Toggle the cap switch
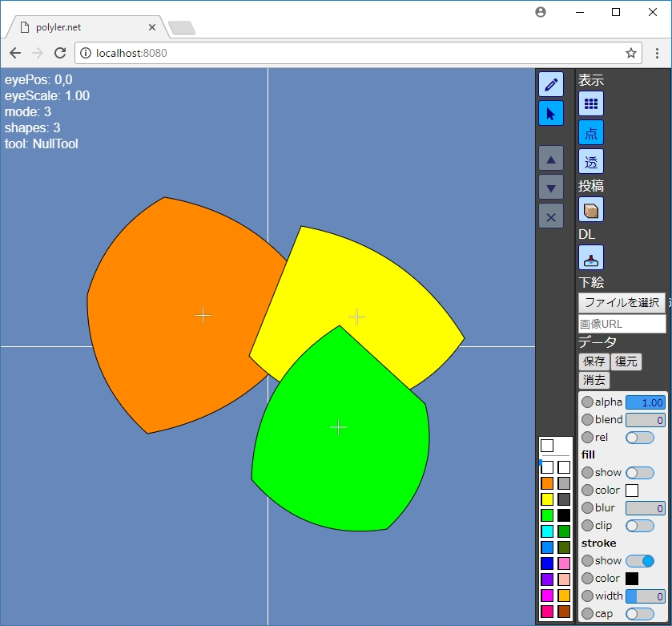This screenshot has width=672, height=626. [639, 614]
